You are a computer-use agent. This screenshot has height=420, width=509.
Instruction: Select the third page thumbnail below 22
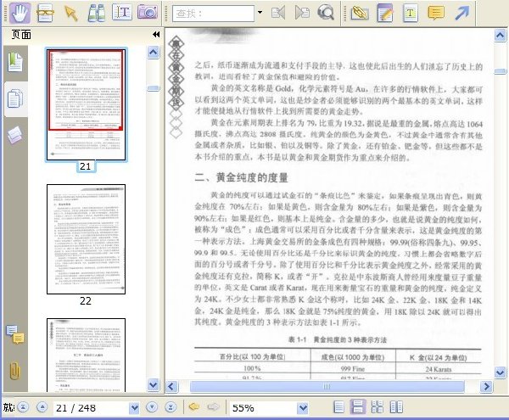(x=86, y=355)
